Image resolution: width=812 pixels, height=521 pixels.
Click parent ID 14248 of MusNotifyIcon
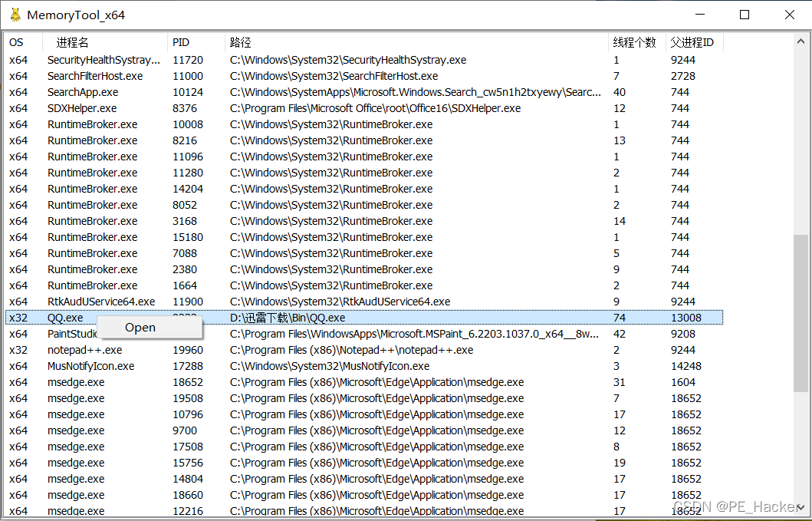pyautogui.click(x=686, y=365)
